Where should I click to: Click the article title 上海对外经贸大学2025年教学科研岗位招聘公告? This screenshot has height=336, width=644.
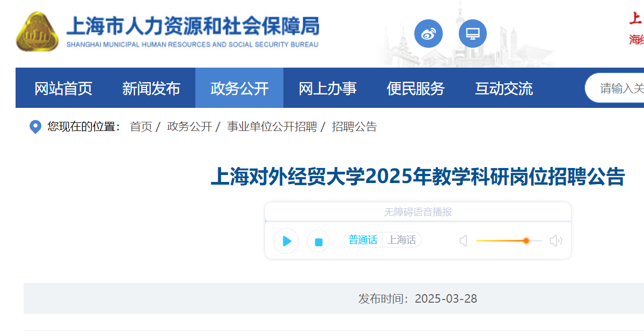[418, 177]
